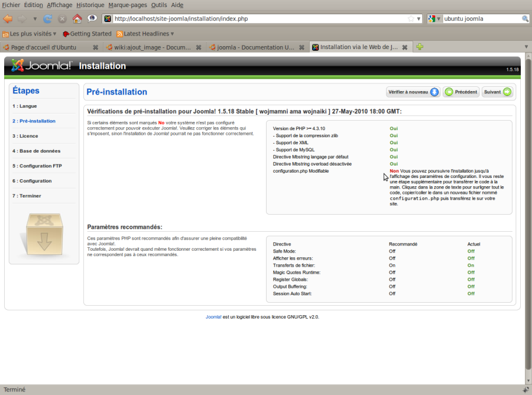Select step '2 : Pré-installation'
This screenshot has width=532, height=395.
coord(34,121)
